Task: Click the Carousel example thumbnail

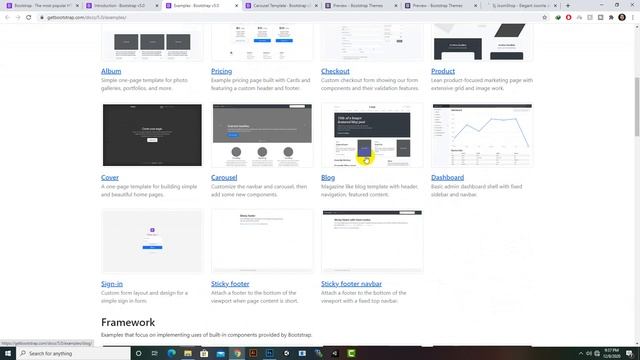Action: click(262, 135)
